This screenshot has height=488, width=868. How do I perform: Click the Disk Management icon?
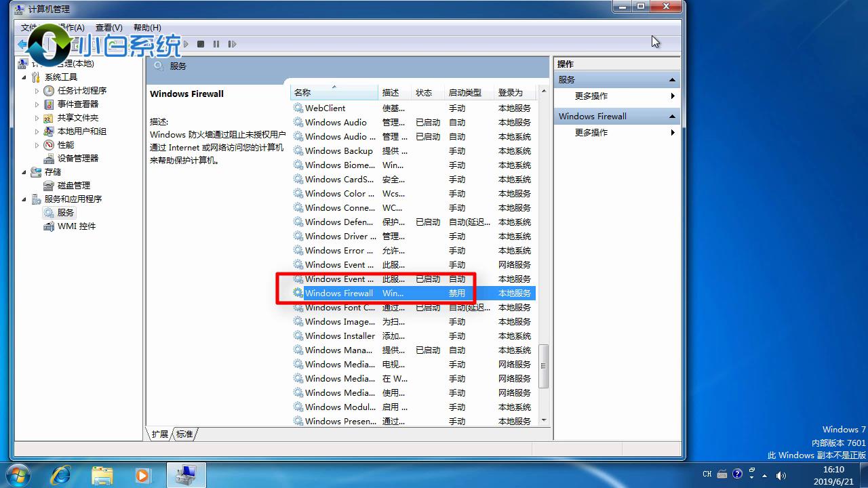49,186
